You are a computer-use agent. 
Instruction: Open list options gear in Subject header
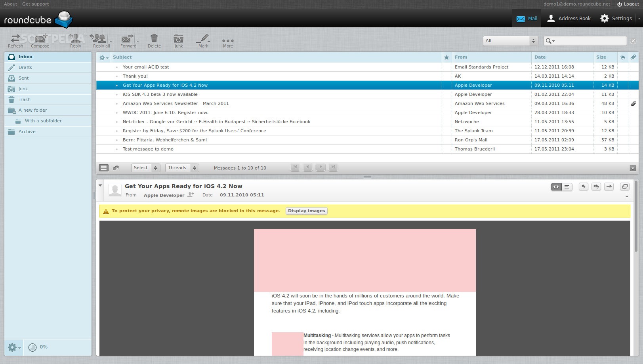tap(103, 57)
